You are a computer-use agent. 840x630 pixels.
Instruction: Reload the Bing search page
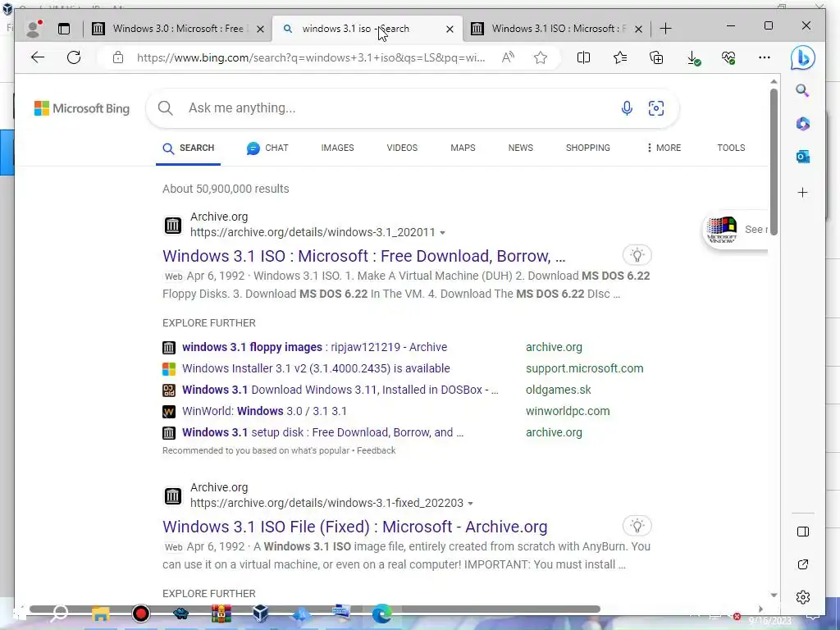[x=74, y=57]
